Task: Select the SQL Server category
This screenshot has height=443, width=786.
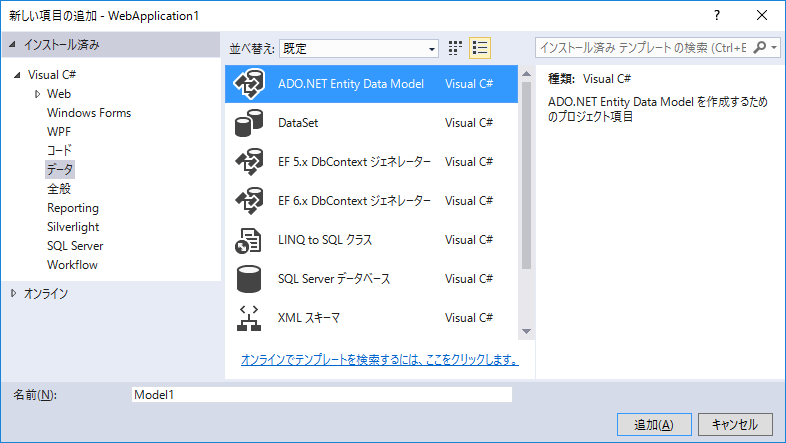Action: click(75, 246)
